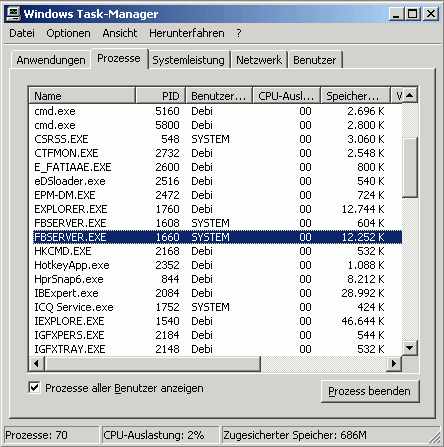444x447 pixels.
Task: Toggle 'Prozesse aller Benutzer anzeigen' checkbox
Action: click(34, 388)
